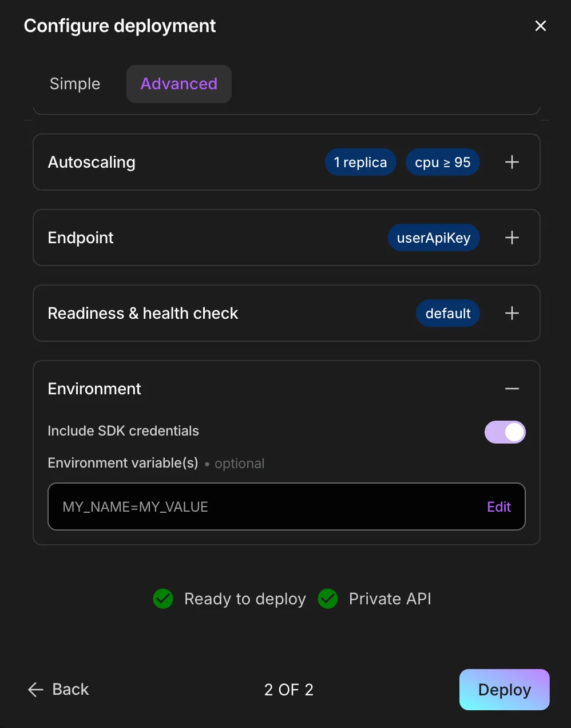Click the 2 OF 2 step indicator
Screen dimensions: 571x728
289,690
